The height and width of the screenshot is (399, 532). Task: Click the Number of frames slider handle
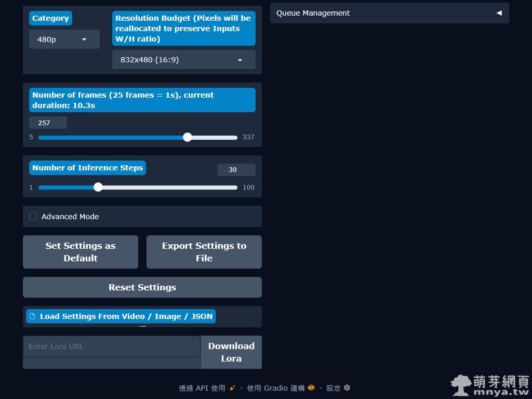pos(188,137)
